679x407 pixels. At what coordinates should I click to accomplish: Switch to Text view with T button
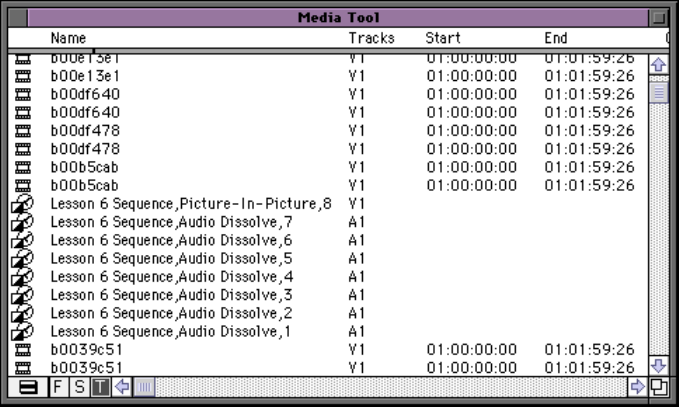(99, 386)
